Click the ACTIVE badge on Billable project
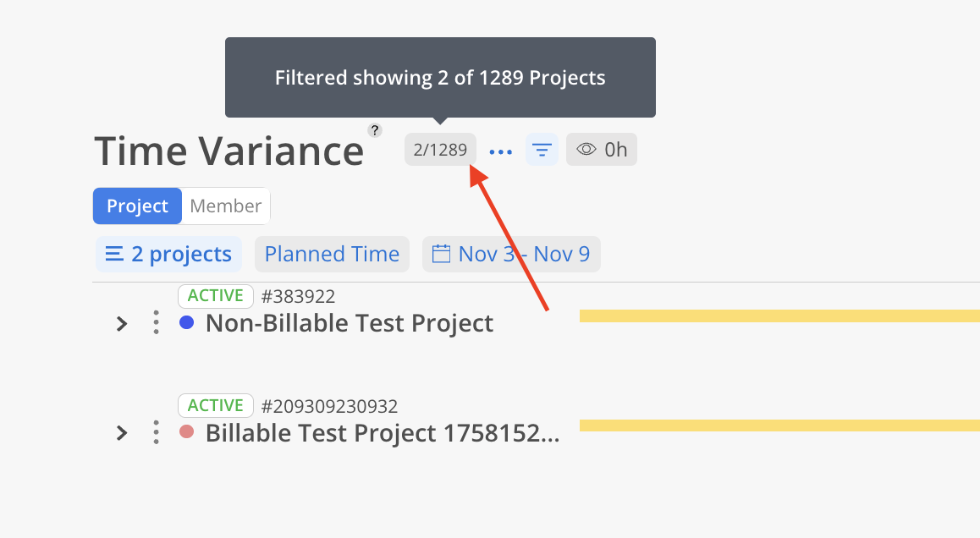This screenshot has height=538, width=980. pyautogui.click(x=215, y=405)
